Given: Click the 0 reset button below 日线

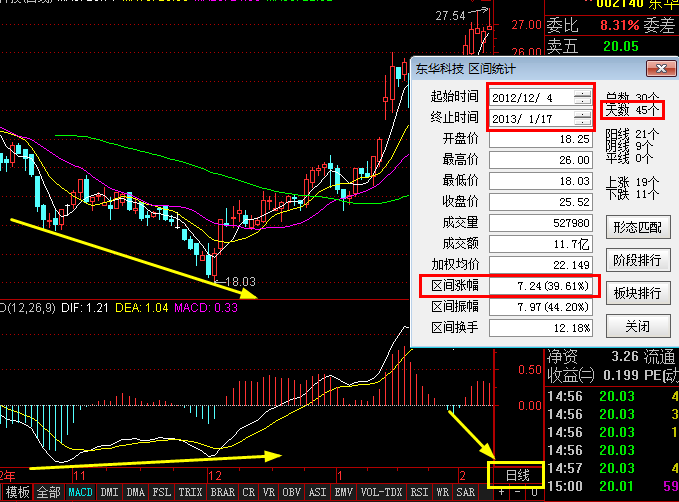Looking at the screenshot, I should (x=534, y=492).
